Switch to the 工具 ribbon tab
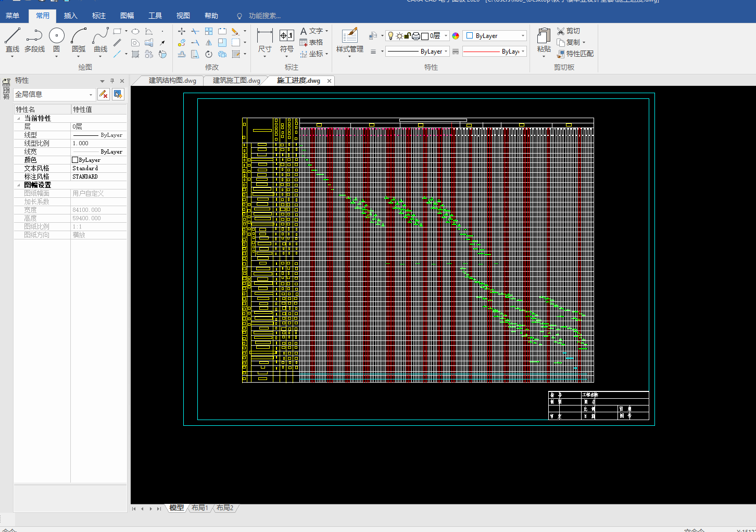 [x=155, y=16]
